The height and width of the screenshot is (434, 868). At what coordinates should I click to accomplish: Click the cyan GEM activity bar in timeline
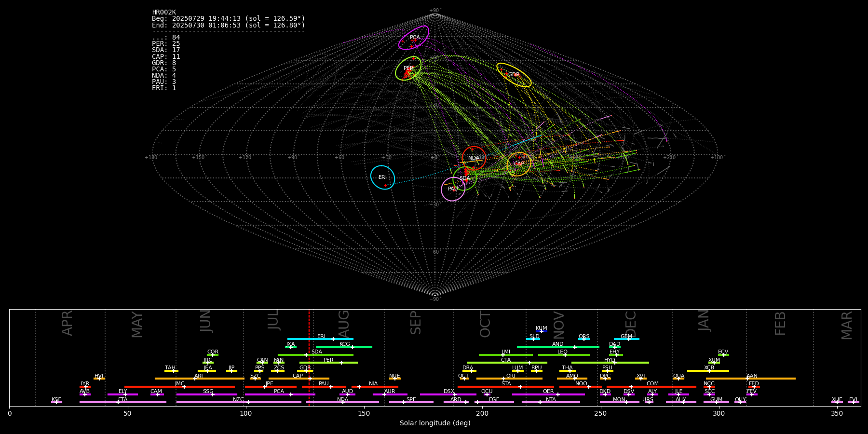(626, 339)
